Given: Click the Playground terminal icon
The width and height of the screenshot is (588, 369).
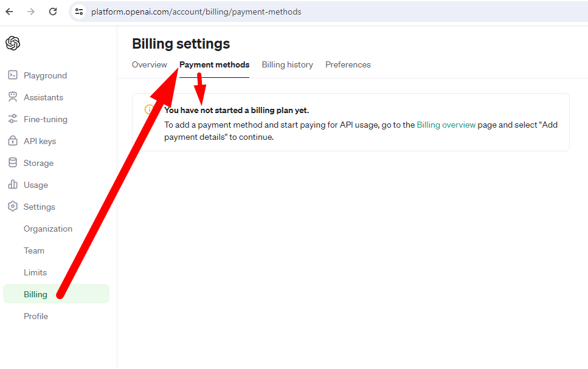Looking at the screenshot, I should [x=13, y=75].
